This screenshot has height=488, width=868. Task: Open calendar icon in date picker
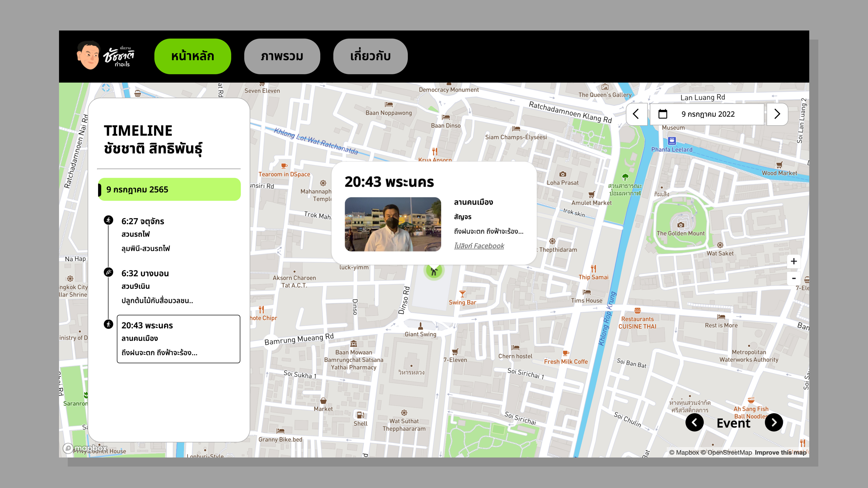click(663, 114)
